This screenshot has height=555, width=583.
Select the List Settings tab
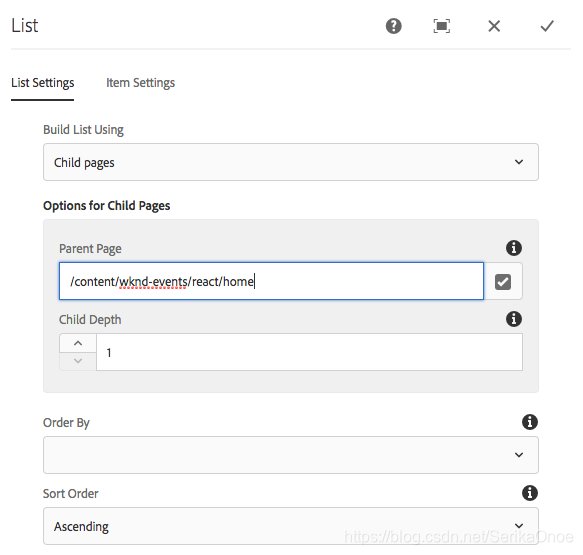[x=42, y=83]
